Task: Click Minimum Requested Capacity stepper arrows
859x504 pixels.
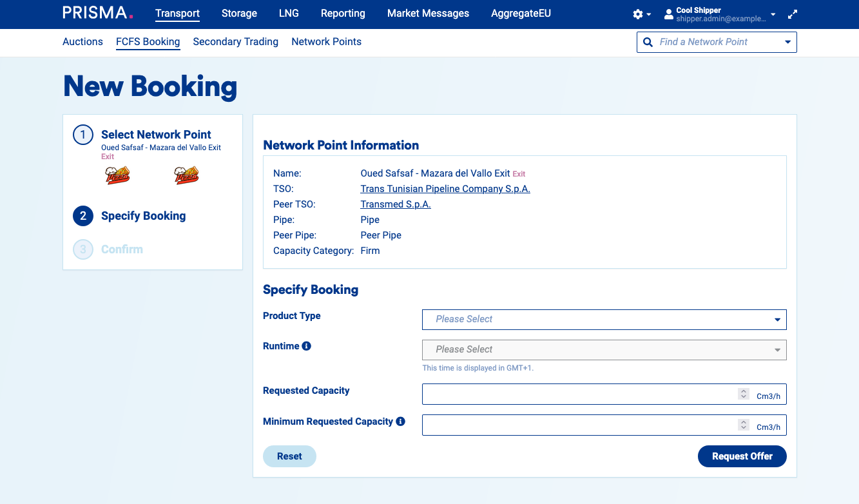Action: coord(744,425)
